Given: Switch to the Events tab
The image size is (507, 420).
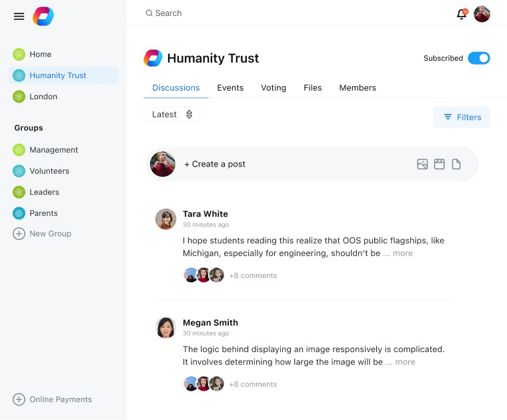Looking at the screenshot, I should point(230,87).
